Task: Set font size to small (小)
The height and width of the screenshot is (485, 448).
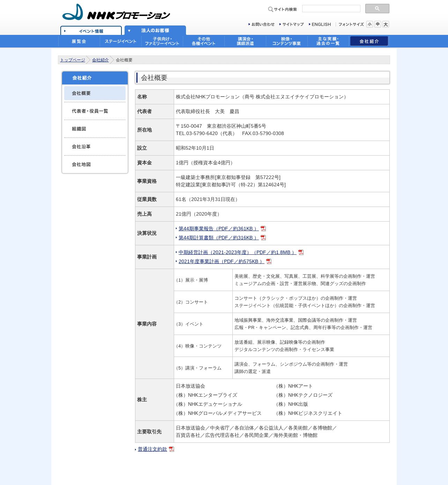Action: tap(369, 24)
